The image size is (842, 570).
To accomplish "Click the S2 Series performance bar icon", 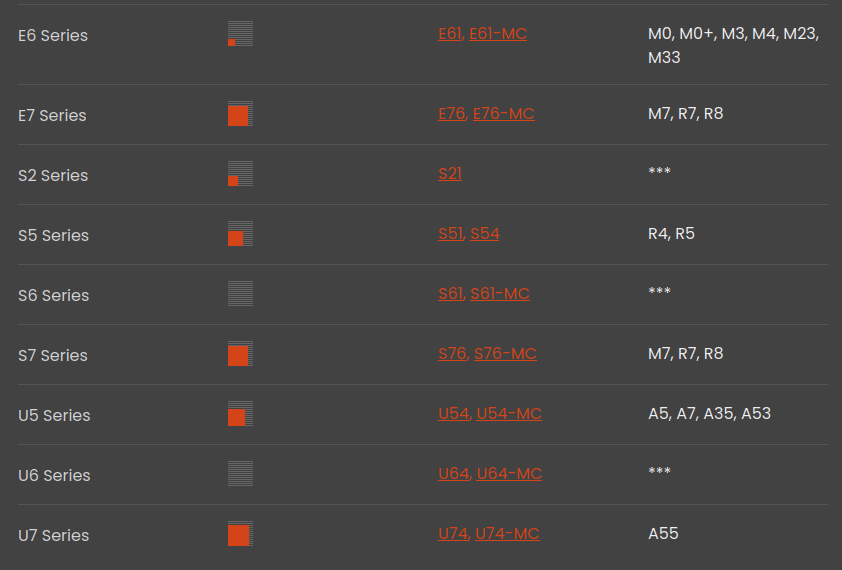I will click(x=240, y=174).
